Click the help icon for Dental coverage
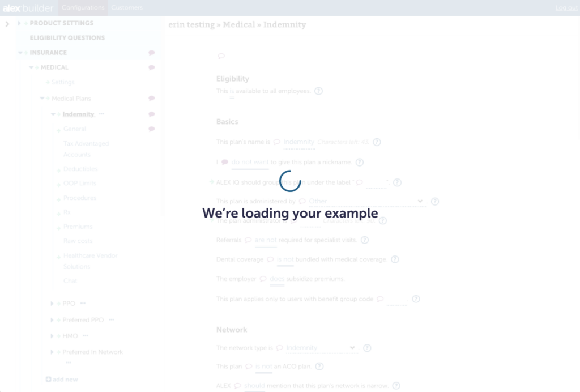580x392 pixels. pyautogui.click(x=395, y=259)
